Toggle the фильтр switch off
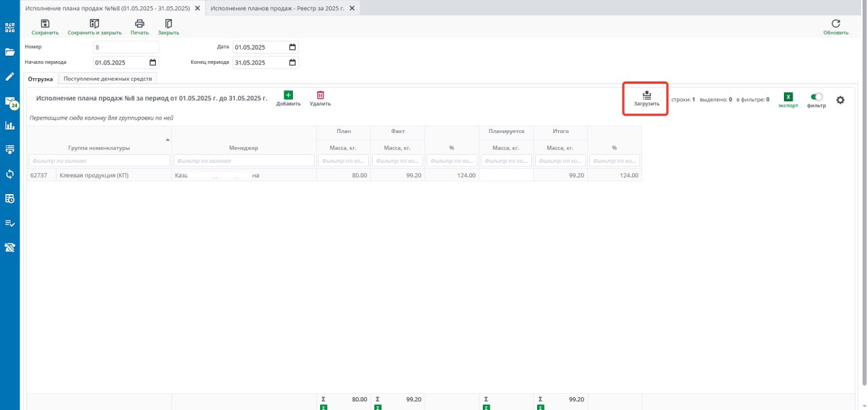868x410 pixels. point(816,97)
